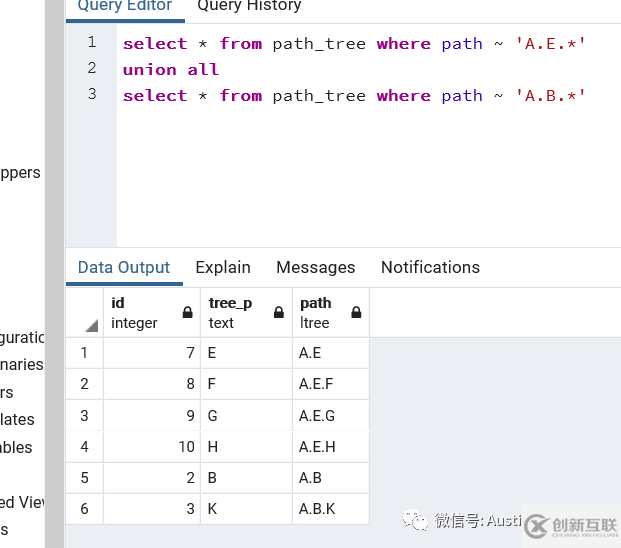
Task: Click the path cell A.E.G
Action: coord(331,415)
